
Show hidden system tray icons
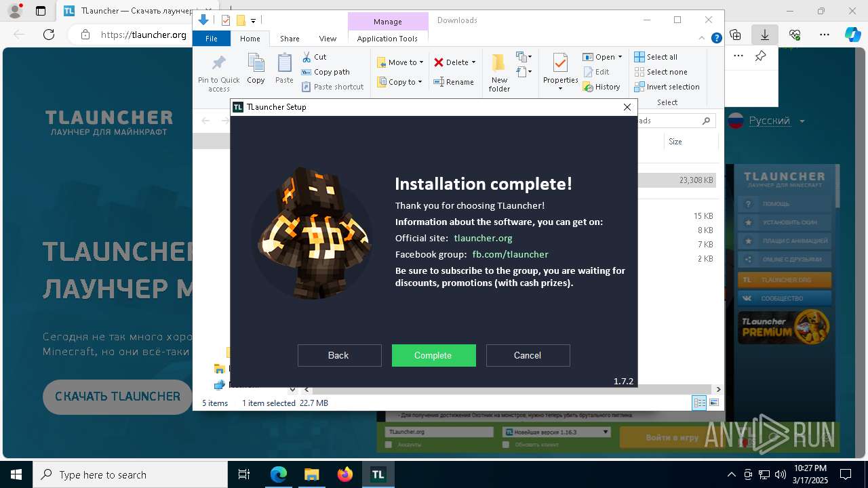(x=731, y=474)
